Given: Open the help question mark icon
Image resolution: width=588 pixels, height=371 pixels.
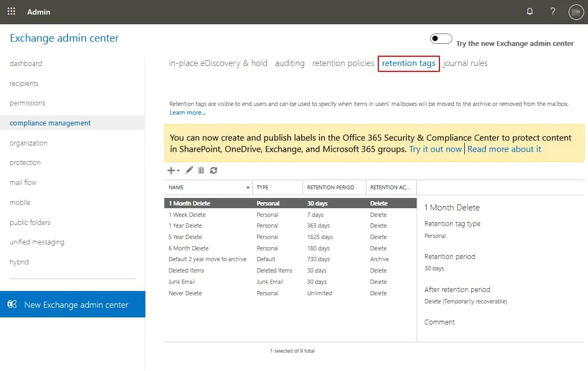Looking at the screenshot, I should tap(553, 12).
